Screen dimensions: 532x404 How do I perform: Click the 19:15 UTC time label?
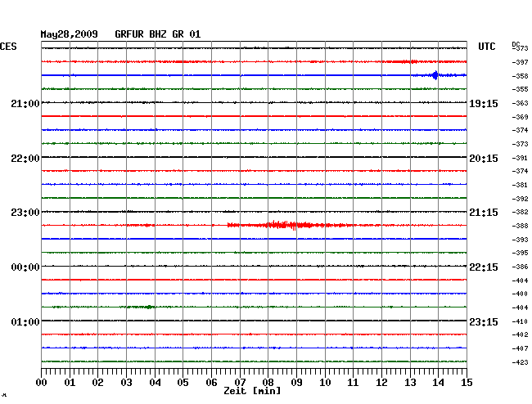click(x=484, y=104)
